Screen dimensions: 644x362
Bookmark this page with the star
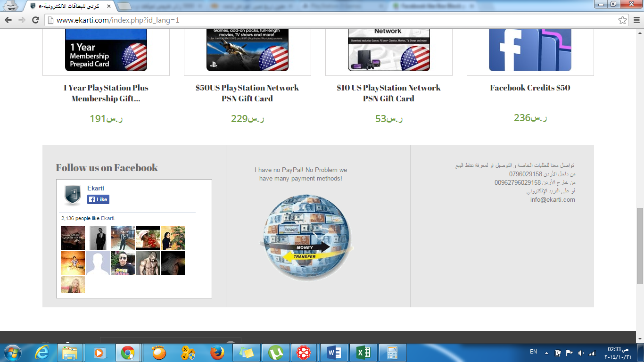click(623, 20)
